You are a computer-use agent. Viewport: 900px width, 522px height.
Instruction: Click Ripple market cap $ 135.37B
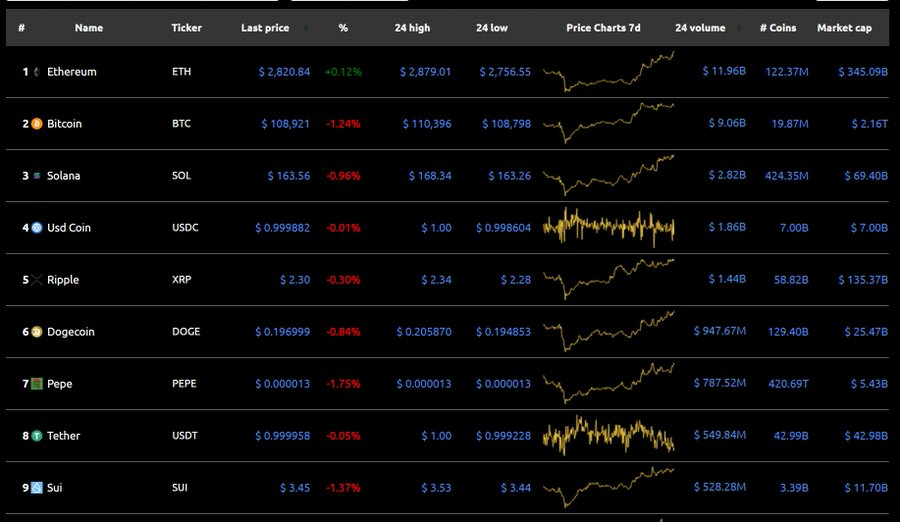(x=863, y=280)
